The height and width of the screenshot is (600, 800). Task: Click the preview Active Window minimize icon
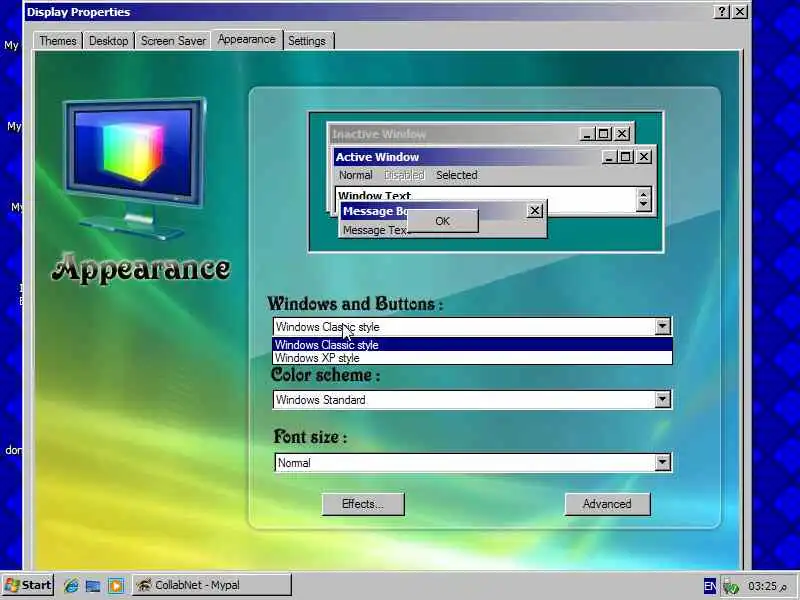tap(609, 157)
